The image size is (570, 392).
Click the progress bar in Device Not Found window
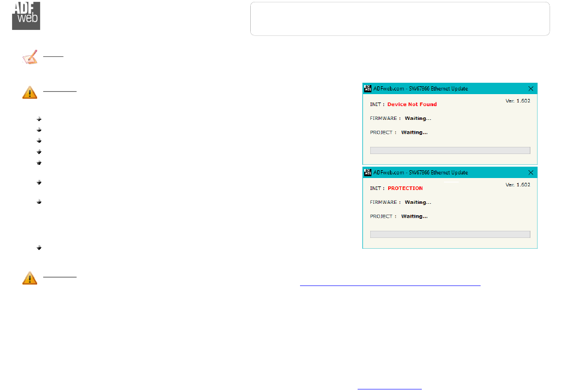coord(450,150)
